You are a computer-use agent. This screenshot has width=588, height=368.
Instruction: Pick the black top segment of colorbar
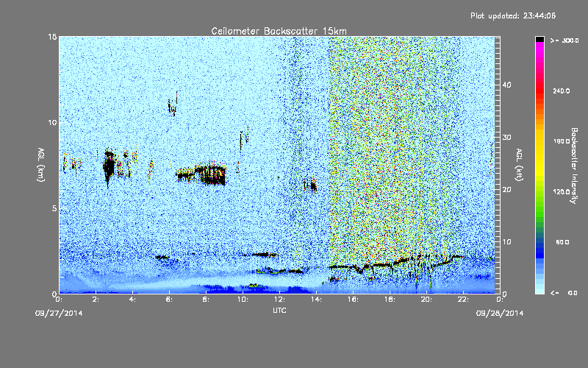(x=539, y=39)
